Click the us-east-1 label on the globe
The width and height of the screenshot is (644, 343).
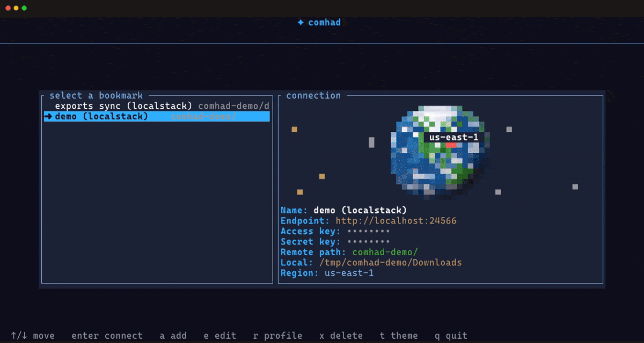[453, 137]
